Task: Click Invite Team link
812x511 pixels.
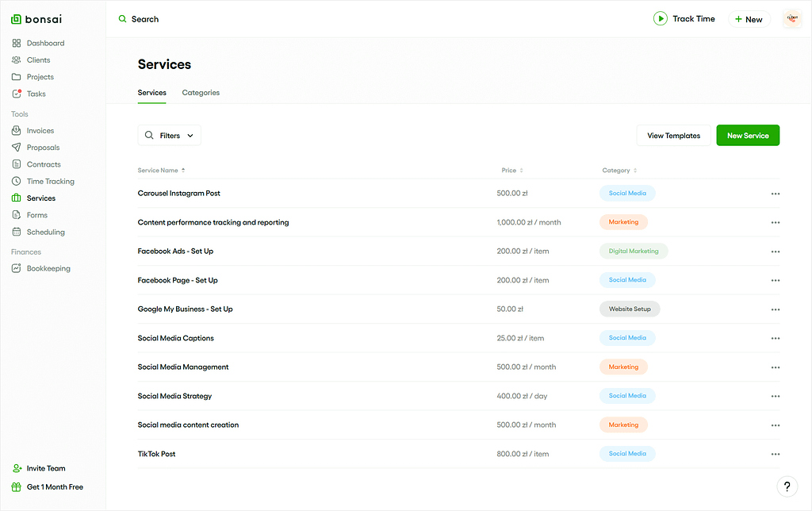Action: (46, 468)
